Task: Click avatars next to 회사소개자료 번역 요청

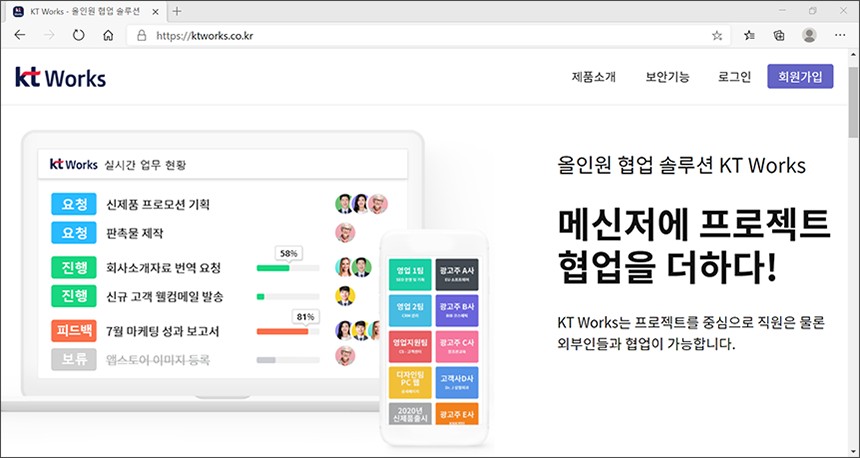Action: [x=353, y=267]
